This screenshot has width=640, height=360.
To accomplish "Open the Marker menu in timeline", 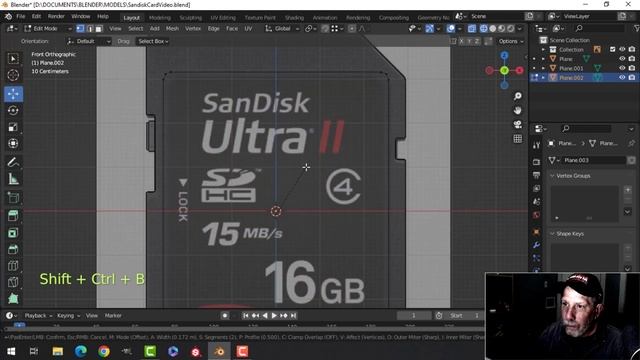I will point(113,316).
